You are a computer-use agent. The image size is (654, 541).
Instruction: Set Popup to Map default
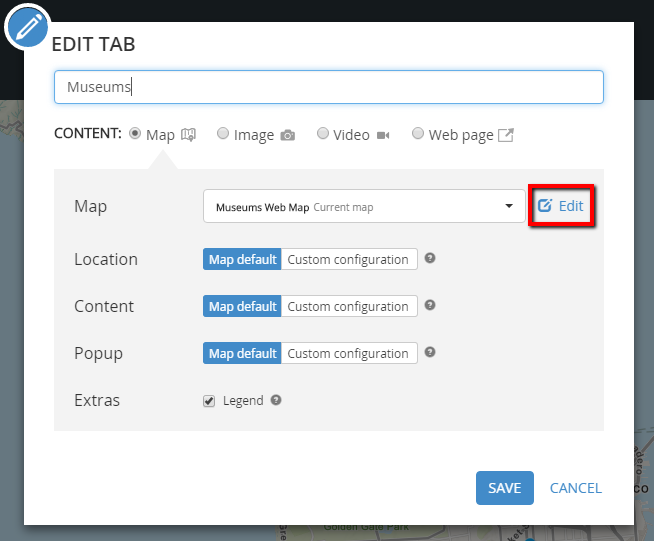242,353
